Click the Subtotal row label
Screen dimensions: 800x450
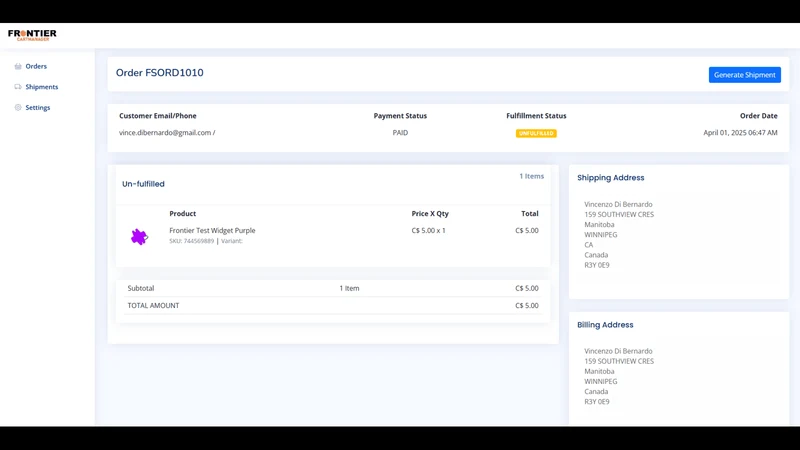coord(141,288)
